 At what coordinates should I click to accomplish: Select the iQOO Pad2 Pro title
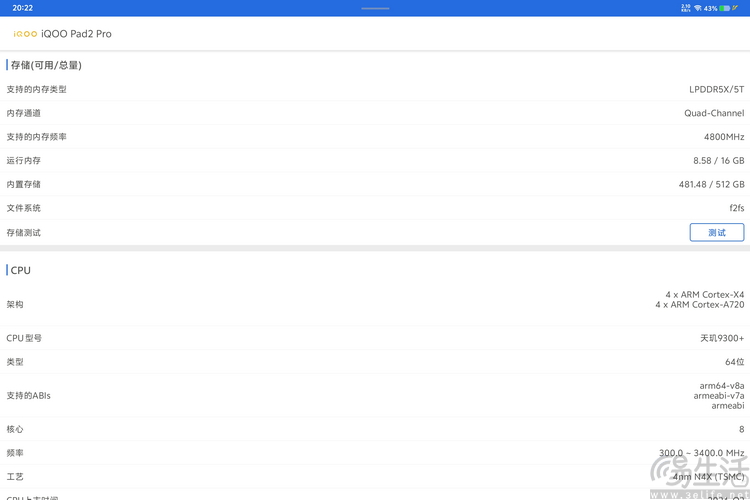[76, 34]
